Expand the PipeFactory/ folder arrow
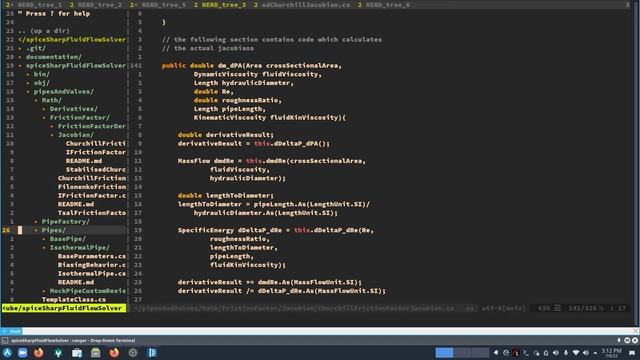This screenshot has height=360, width=640. (36, 222)
